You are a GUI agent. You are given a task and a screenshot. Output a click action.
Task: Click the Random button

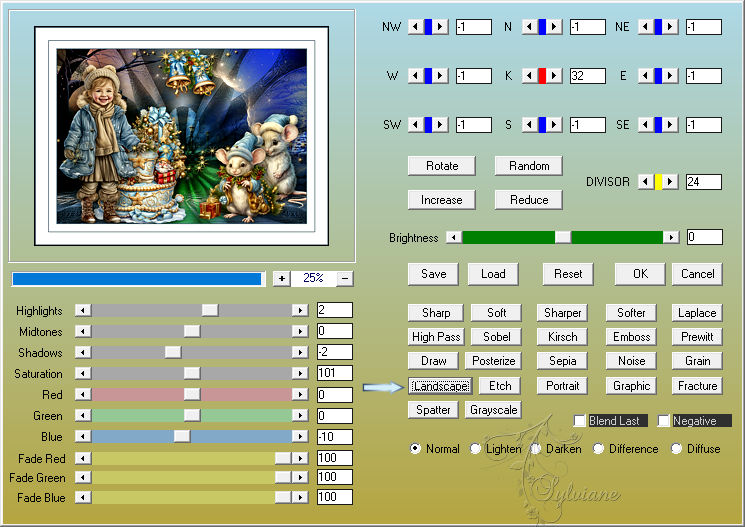(x=529, y=166)
